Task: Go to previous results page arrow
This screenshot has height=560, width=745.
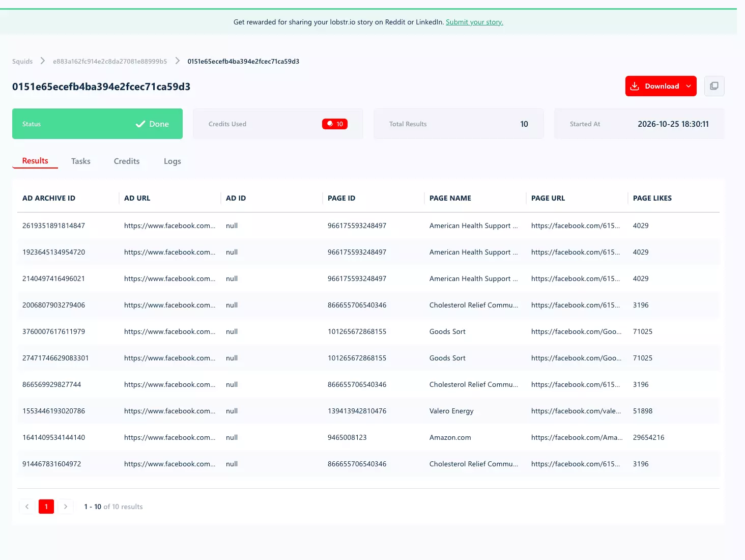Action: (27, 507)
